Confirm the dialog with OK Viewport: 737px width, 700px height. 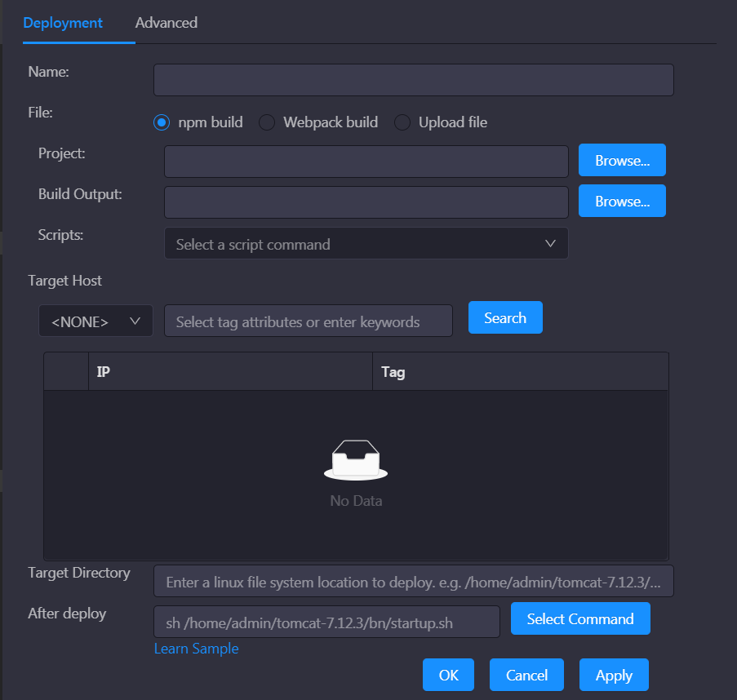click(x=448, y=676)
